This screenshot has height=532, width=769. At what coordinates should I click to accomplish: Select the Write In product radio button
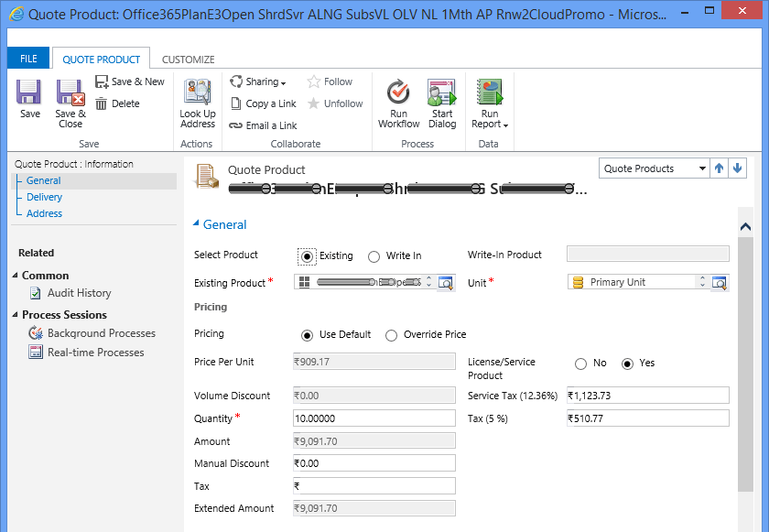(x=374, y=256)
